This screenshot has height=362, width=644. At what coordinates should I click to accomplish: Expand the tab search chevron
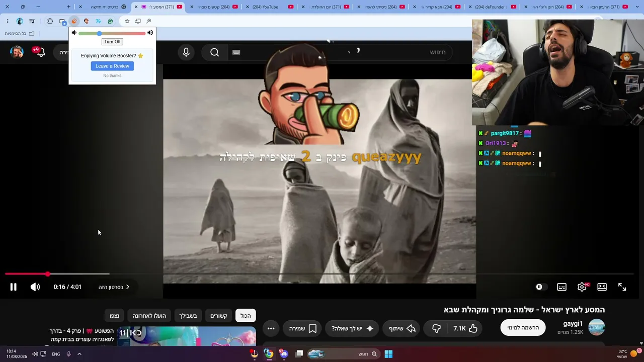coord(637,7)
